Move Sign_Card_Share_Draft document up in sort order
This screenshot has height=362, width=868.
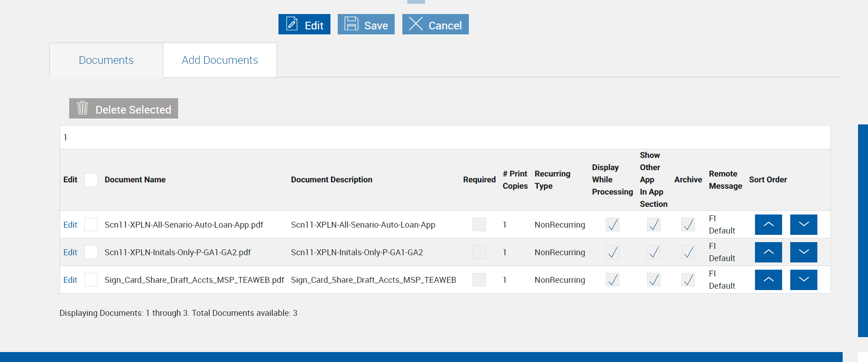[768, 280]
